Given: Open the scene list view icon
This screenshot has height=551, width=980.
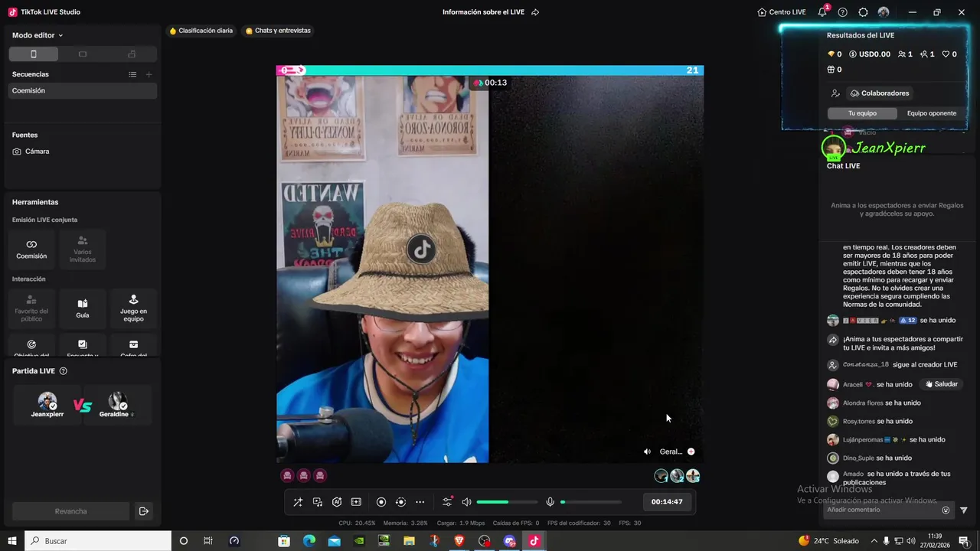Looking at the screenshot, I should (132, 74).
